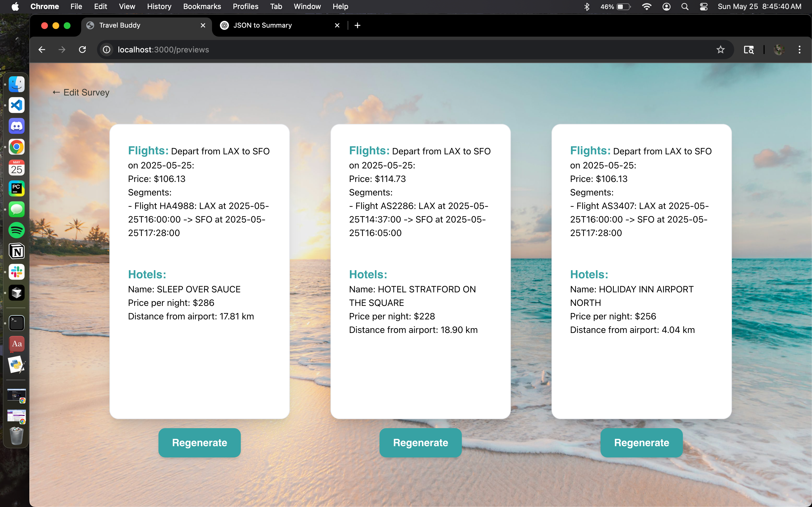Screen dimensions: 812x507
Task: Open macOS Control Center
Action: (x=704, y=7)
